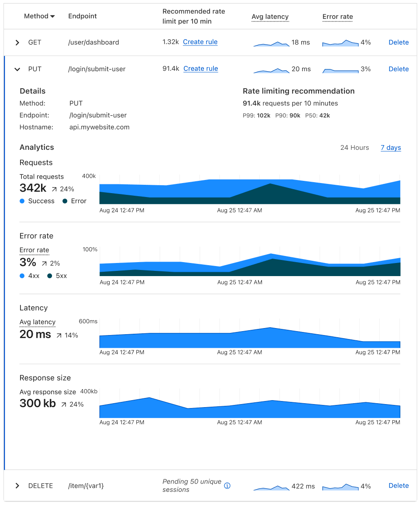Click Create rule for the GET endpoint
Viewport: 420px width, 505px height.
point(200,42)
